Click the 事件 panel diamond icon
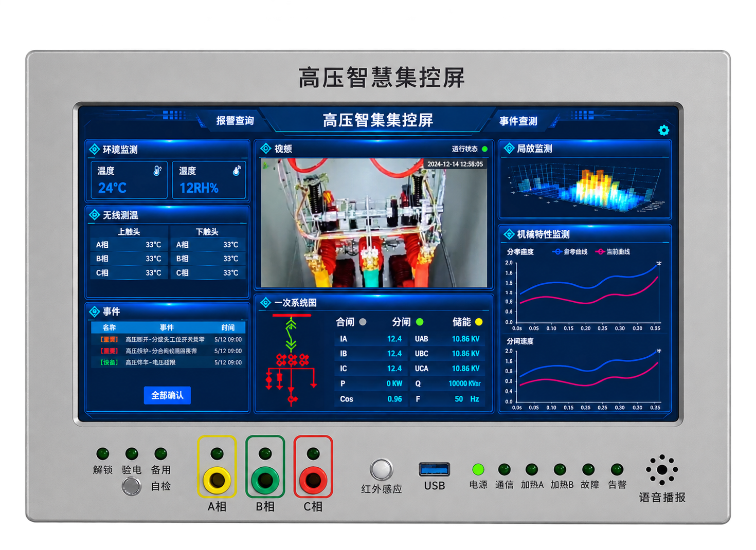 point(94,311)
